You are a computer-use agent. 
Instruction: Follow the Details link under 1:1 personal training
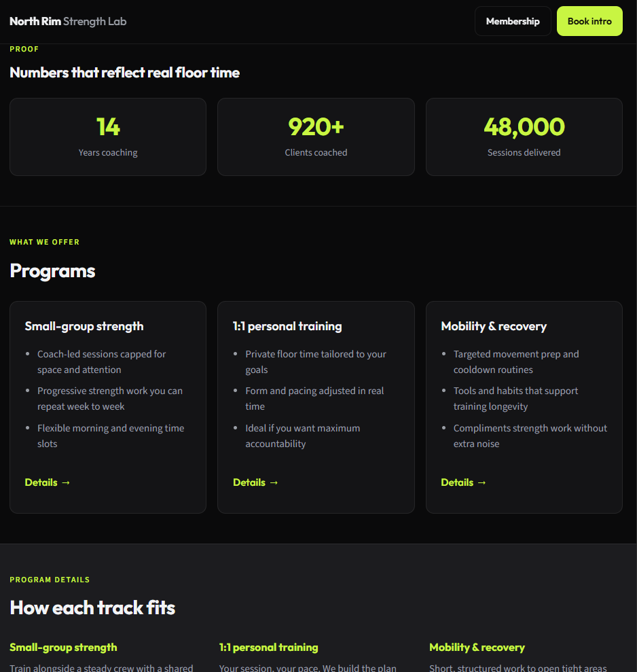[250, 482]
